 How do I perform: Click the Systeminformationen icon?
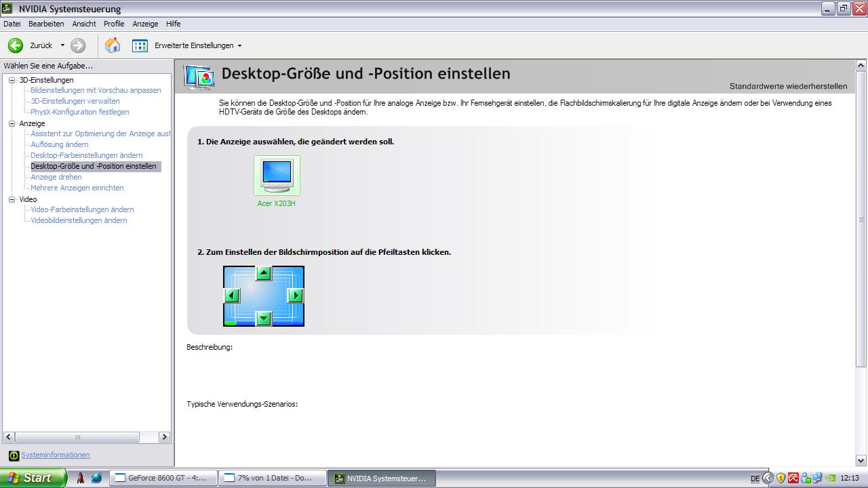[14, 455]
